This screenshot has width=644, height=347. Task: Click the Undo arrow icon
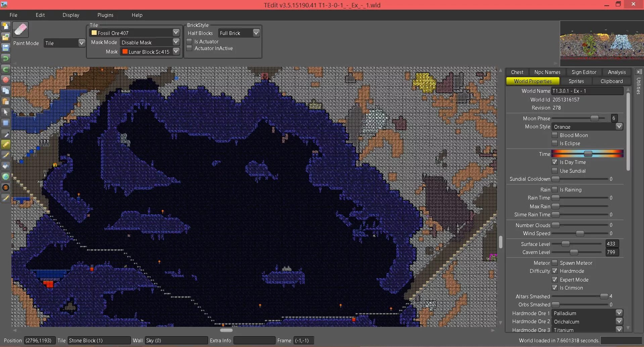(x=5, y=58)
